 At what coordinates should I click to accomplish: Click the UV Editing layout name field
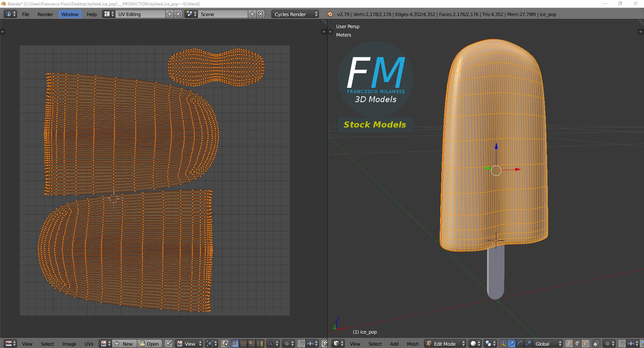pyautogui.click(x=141, y=14)
